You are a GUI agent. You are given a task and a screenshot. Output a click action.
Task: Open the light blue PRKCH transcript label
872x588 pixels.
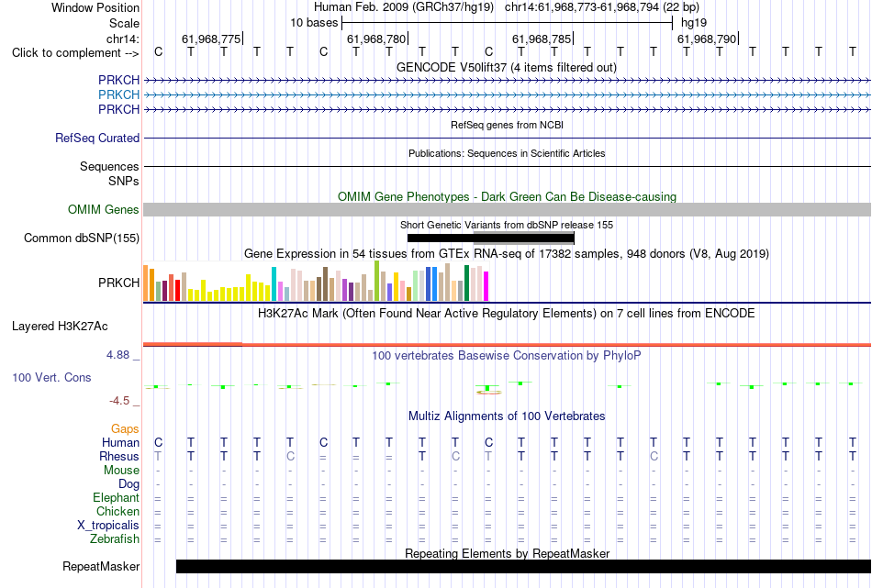[x=118, y=94]
